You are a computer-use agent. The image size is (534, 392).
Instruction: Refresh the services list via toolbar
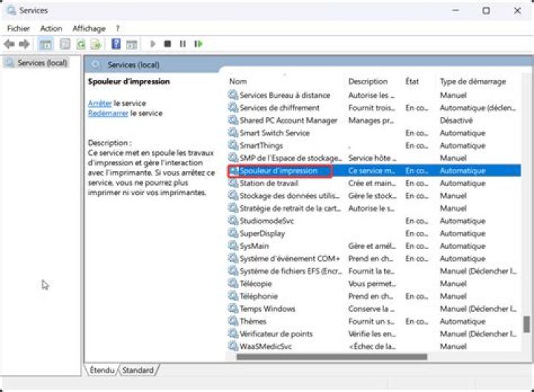[x=81, y=44]
